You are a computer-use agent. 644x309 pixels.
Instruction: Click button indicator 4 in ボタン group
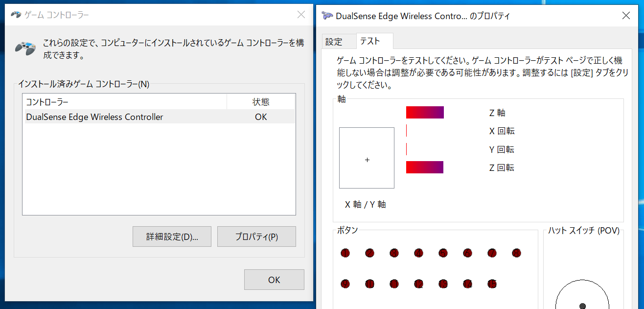click(418, 253)
